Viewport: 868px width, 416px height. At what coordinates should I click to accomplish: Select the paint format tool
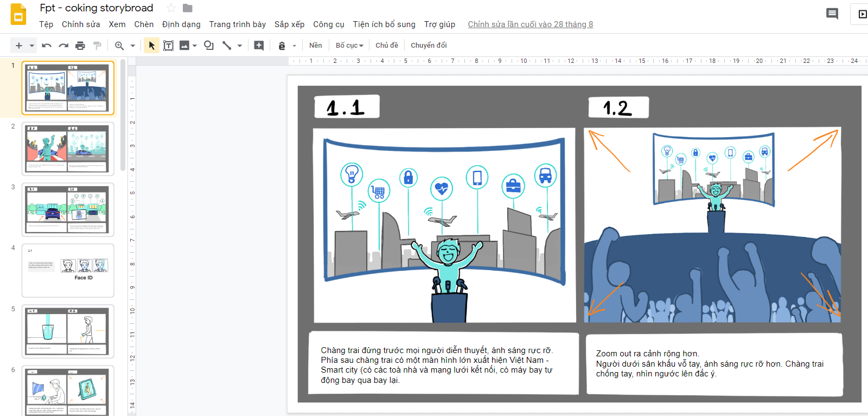click(x=97, y=46)
